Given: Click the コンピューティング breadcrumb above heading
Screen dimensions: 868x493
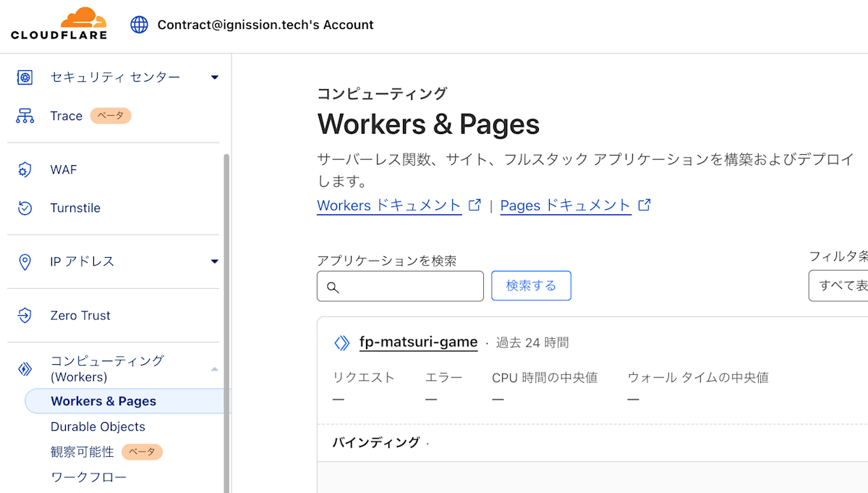Looking at the screenshot, I should pyautogui.click(x=382, y=93).
